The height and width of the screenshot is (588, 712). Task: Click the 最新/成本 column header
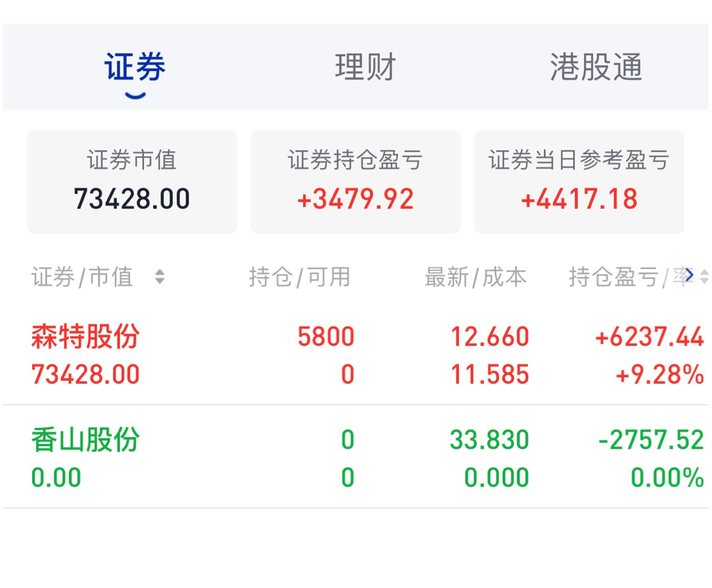coord(476,277)
